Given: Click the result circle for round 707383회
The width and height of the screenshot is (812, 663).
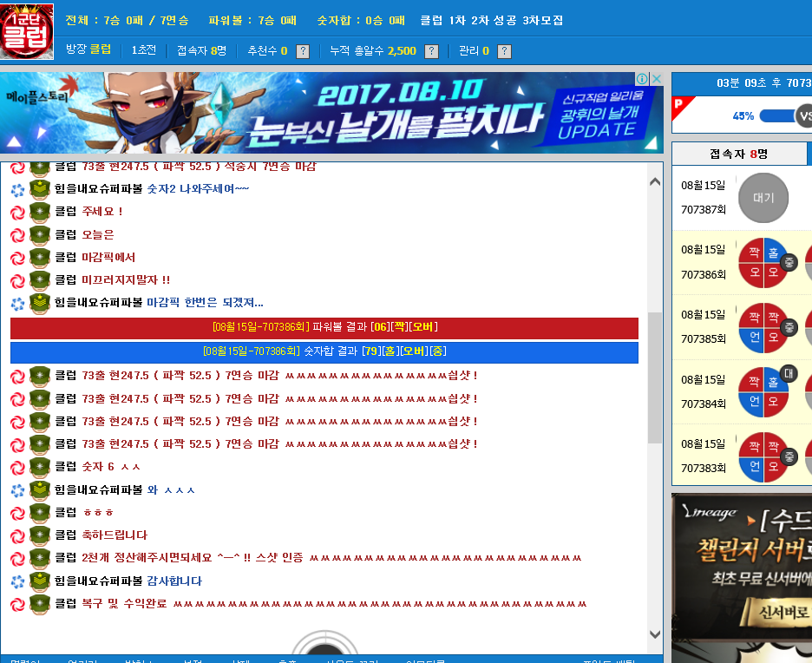Looking at the screenshot, I should (x=763, y=456).
